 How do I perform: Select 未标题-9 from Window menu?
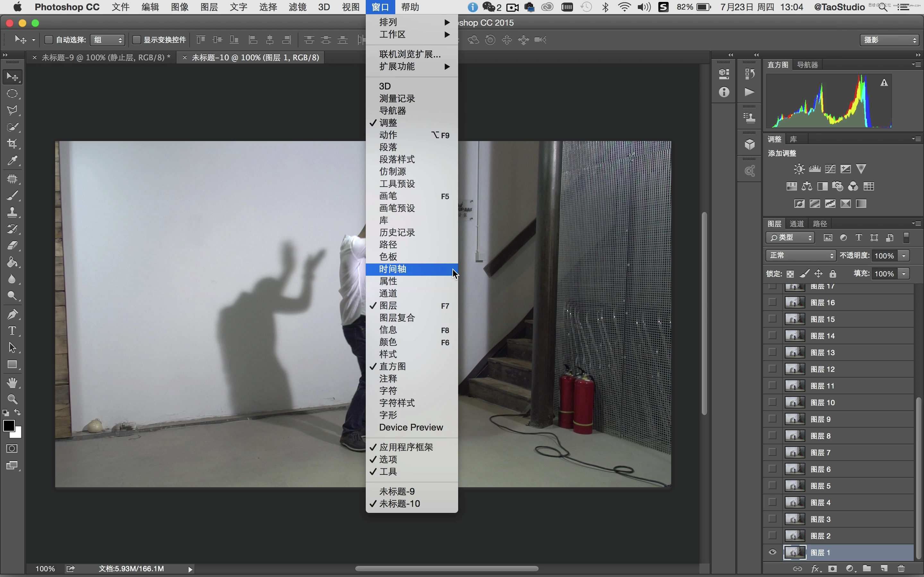pos(397,490)
